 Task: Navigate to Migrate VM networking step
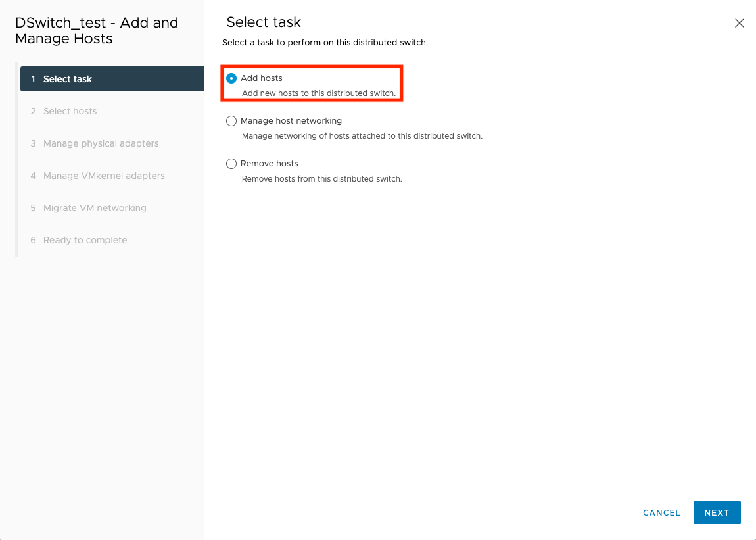tap(95, 208)
